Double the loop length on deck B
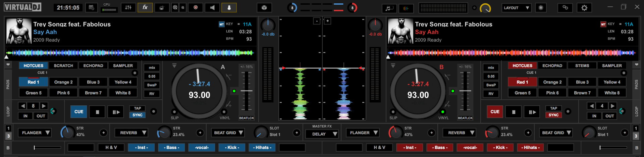This screenshot has width=644, height=157. pos(613,106)
